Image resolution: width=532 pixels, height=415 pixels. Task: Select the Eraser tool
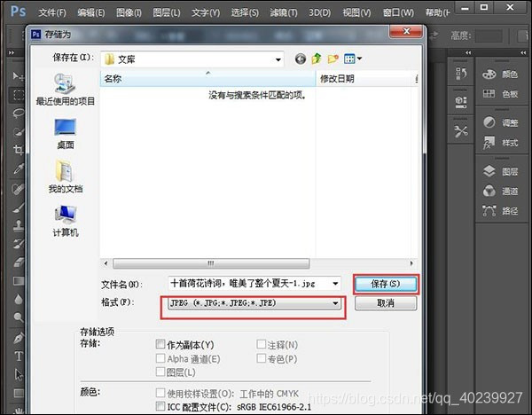click(x=19, y=262)
